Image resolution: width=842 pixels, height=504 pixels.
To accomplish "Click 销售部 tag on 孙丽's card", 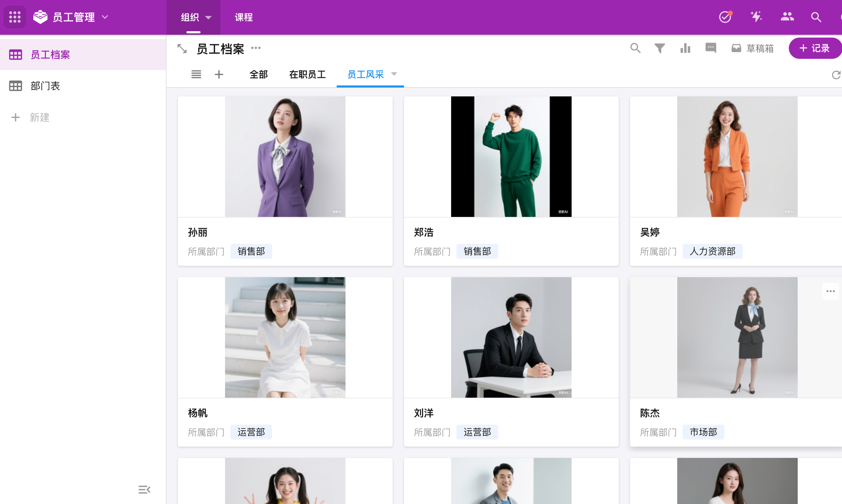I will 251,251.
